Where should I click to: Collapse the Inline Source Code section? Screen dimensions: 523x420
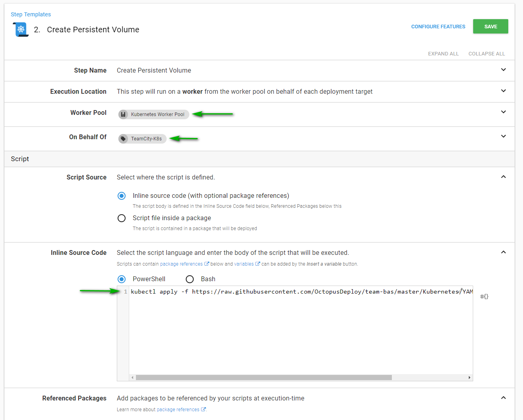tap(503, 252)
